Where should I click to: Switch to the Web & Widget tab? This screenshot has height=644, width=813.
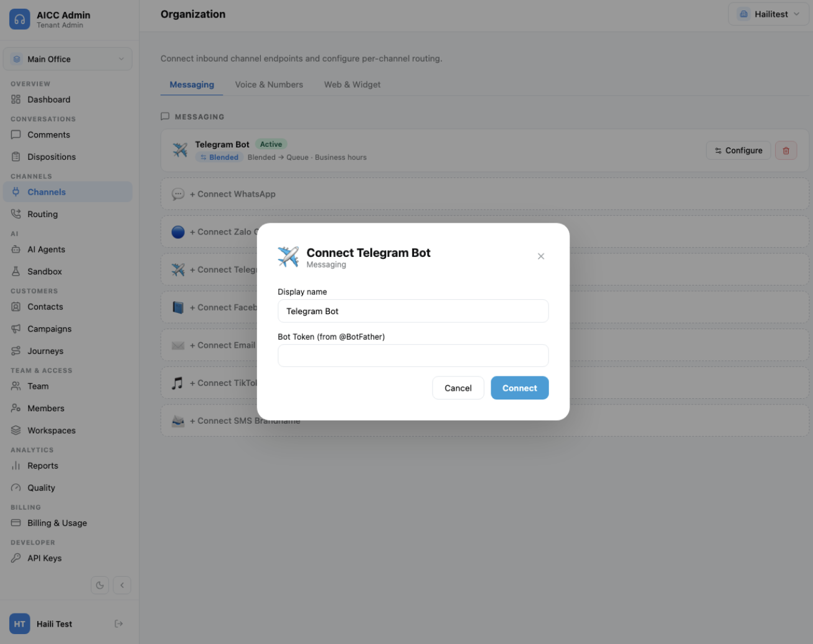pos(352,85)
